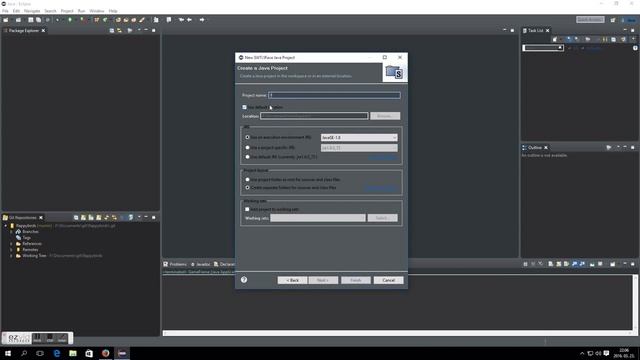Viewport: 640px width, 360px height.
Task: Click the first Git Repositories toolbar icon
Action: coord(76,218)
